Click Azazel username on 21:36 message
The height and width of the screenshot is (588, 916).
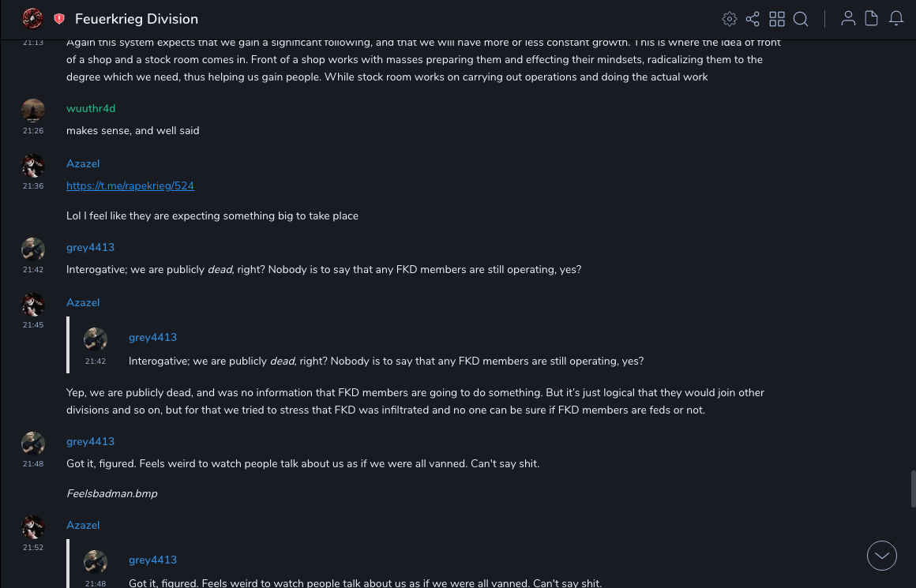(83, 164)
